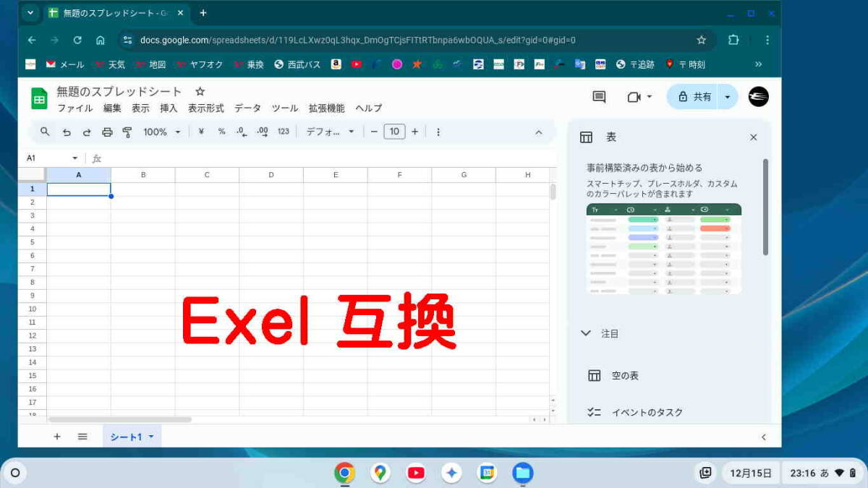Open the 編集 menu
This screenshot has height=488, width=868.
112,108
